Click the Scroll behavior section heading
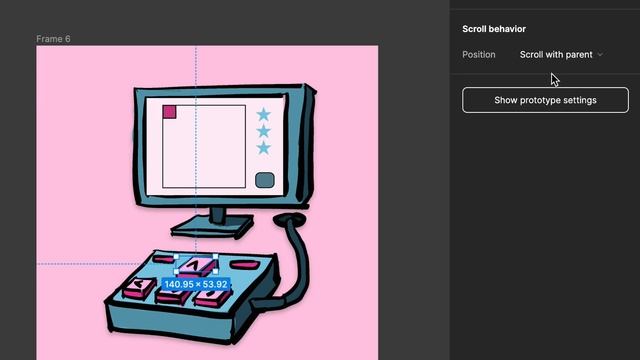Viewport: 640px width, 360px height. click(x=494, y=29)
